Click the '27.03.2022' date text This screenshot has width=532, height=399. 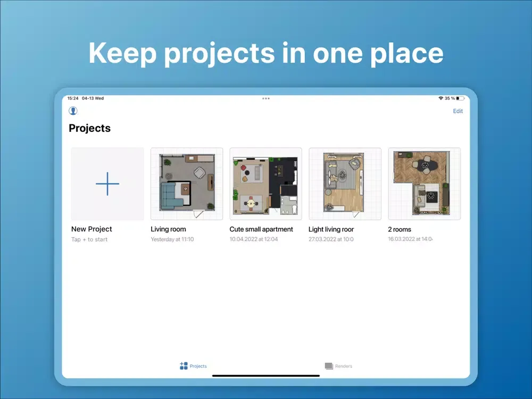click(x=322, y=239)
